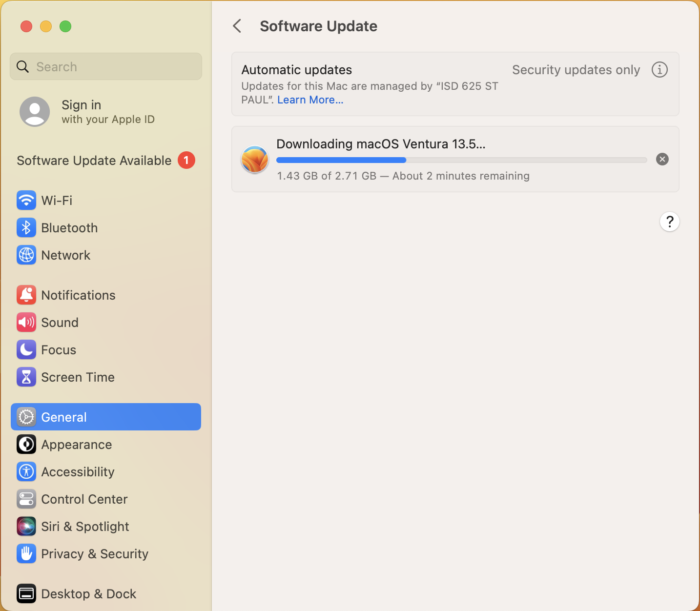Open Notifications bell icon

26,295
